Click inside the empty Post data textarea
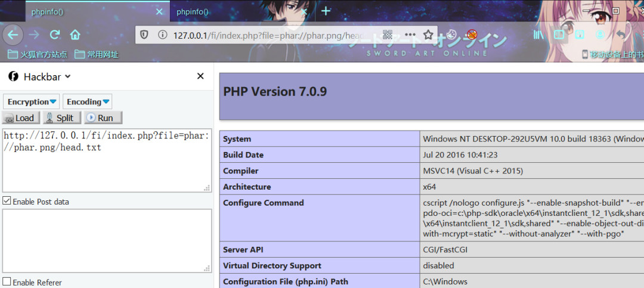 click(107, 241)
